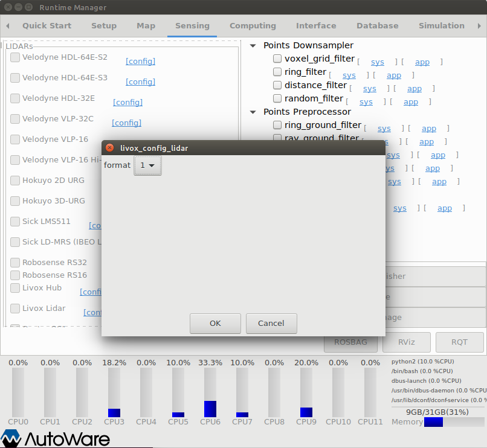Open sys link for ring_ground_filter
The image size is (487, 448).
pos(384,129)
